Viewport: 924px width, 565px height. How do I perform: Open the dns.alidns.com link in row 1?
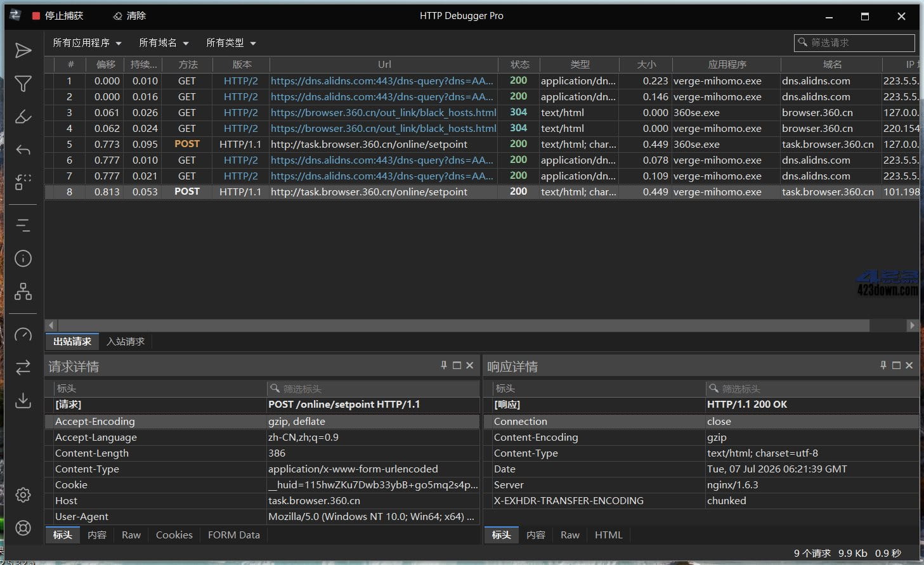pyautogui.click(x=382, y=81)
